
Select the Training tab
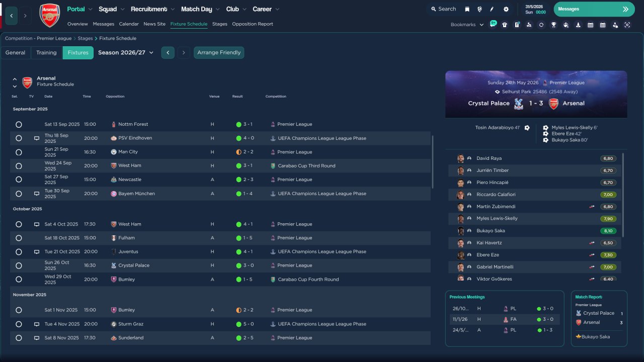46,53
